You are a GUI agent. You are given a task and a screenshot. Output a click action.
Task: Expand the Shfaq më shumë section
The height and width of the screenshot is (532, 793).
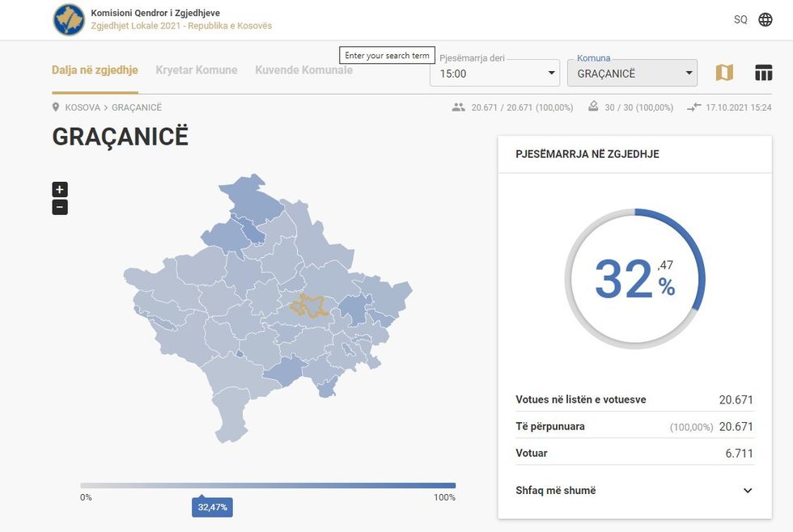tap(747, 491)
